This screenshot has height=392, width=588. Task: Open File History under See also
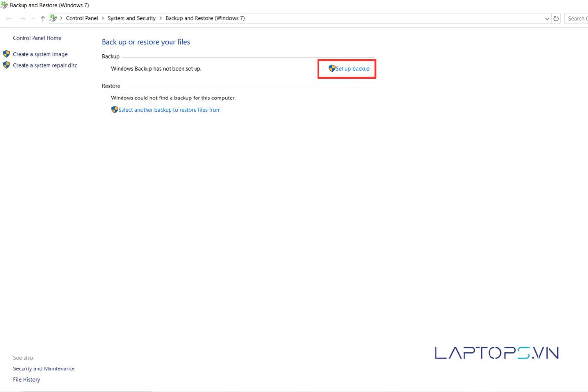point(26,380)
